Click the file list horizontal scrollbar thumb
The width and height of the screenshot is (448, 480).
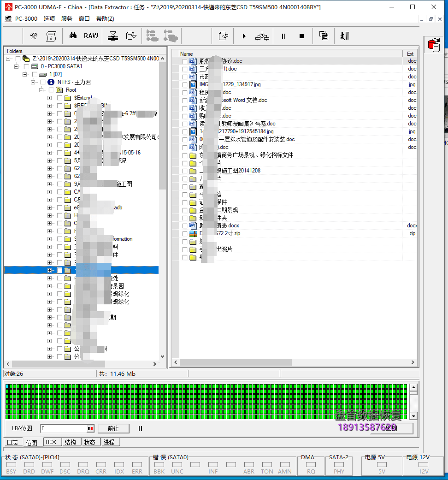click(236, 362)
